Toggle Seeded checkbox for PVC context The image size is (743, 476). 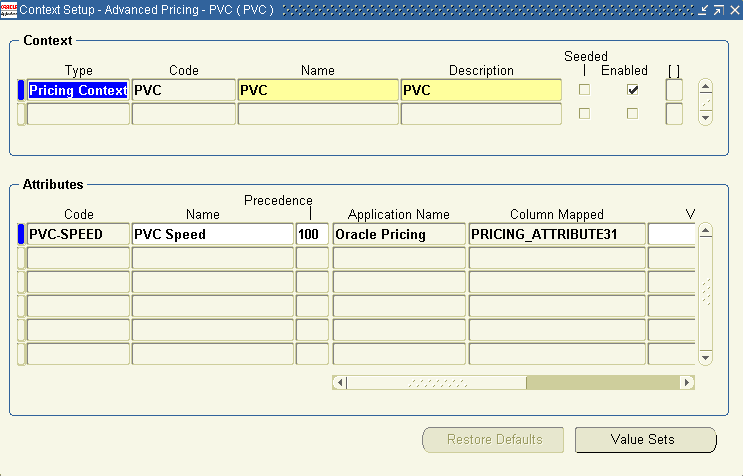[x=584, y=90]
